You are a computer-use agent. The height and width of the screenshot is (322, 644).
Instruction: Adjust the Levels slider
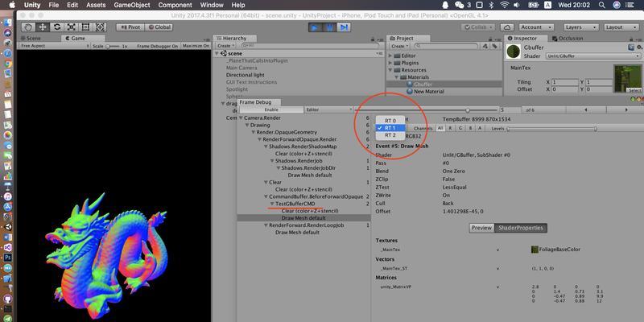pos(551,129)
